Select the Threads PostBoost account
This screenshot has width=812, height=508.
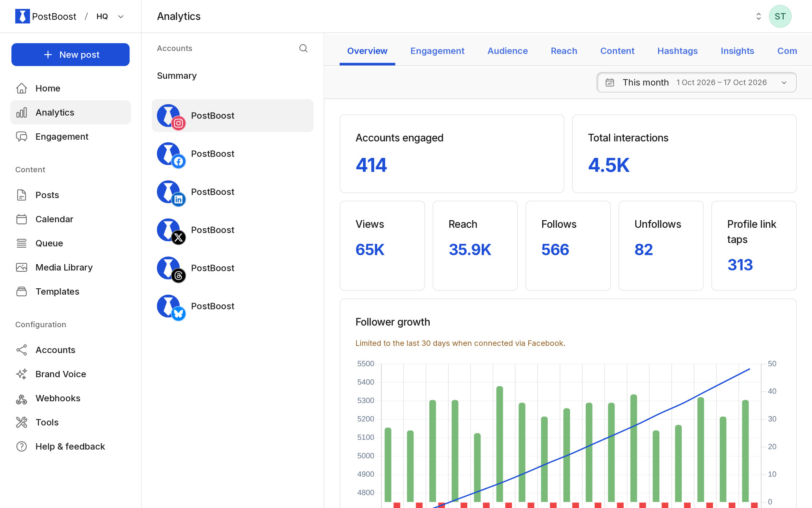click(x=233, y=268)
